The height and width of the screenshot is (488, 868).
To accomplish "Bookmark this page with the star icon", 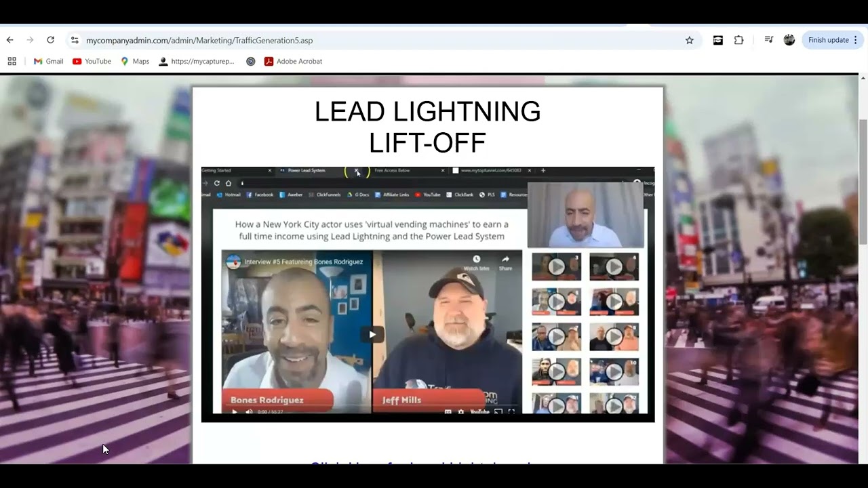I will (690, 40).
